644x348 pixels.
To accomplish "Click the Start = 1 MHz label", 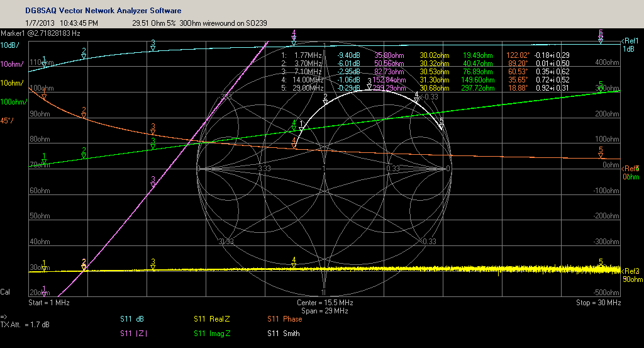I will point(49,303).
